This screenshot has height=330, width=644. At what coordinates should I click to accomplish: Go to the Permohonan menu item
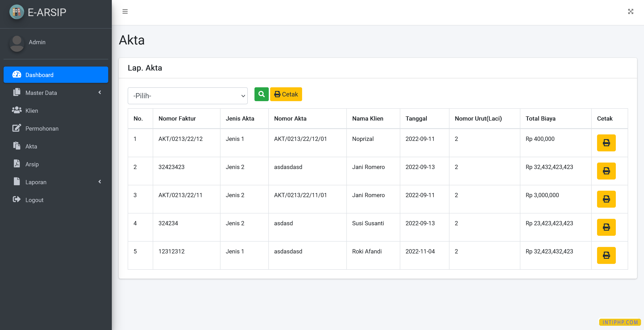pos(42,128)
